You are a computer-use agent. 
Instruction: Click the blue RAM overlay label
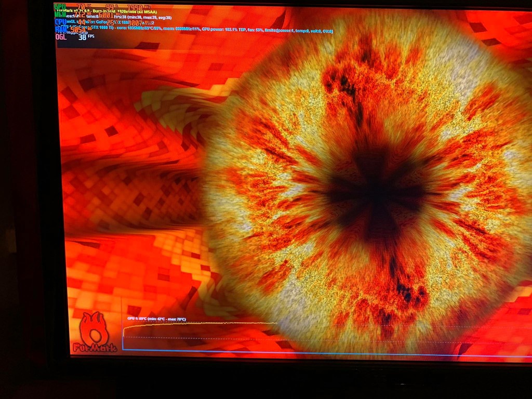61,30
